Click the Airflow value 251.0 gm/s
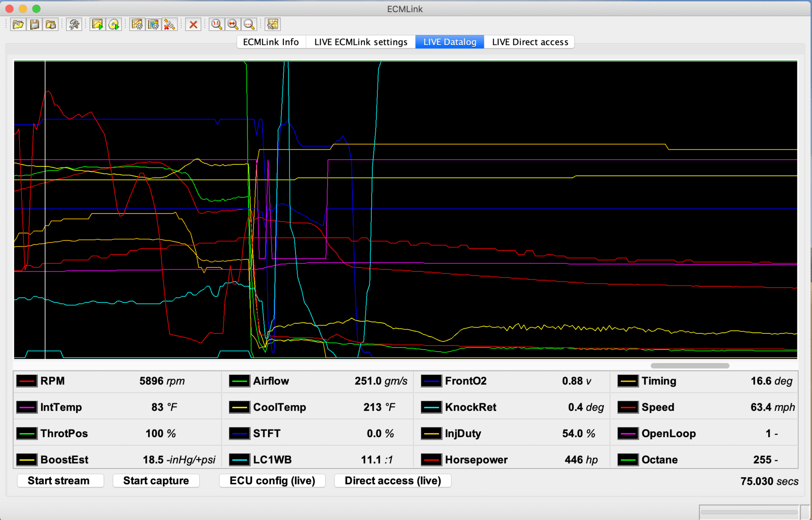 pos(381,381)
